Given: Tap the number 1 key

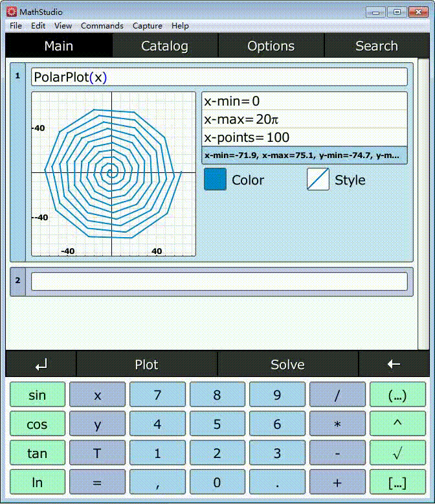Looking at the screenshot, I should pos(157,453).
